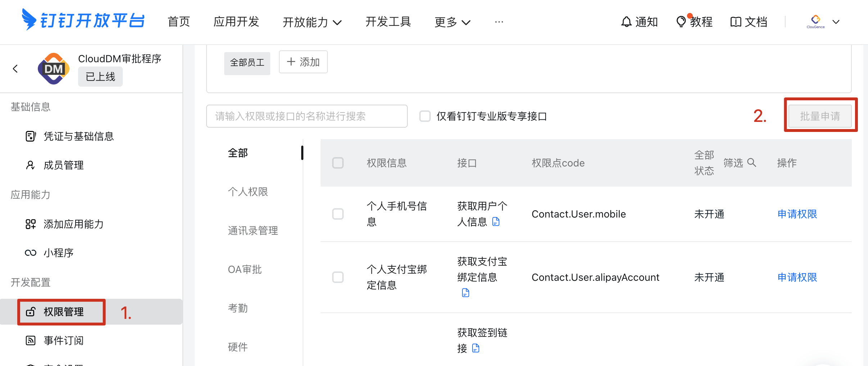Focus the permission search input field
Viewport: 868px width, 366px height.
tap(307, 116)
